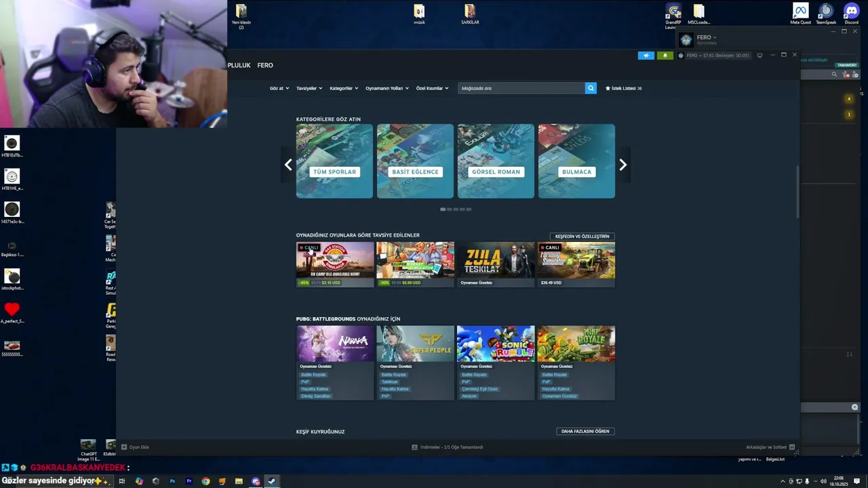
Task: Click the search icon in the friends list window
Action: click(834, 75)
